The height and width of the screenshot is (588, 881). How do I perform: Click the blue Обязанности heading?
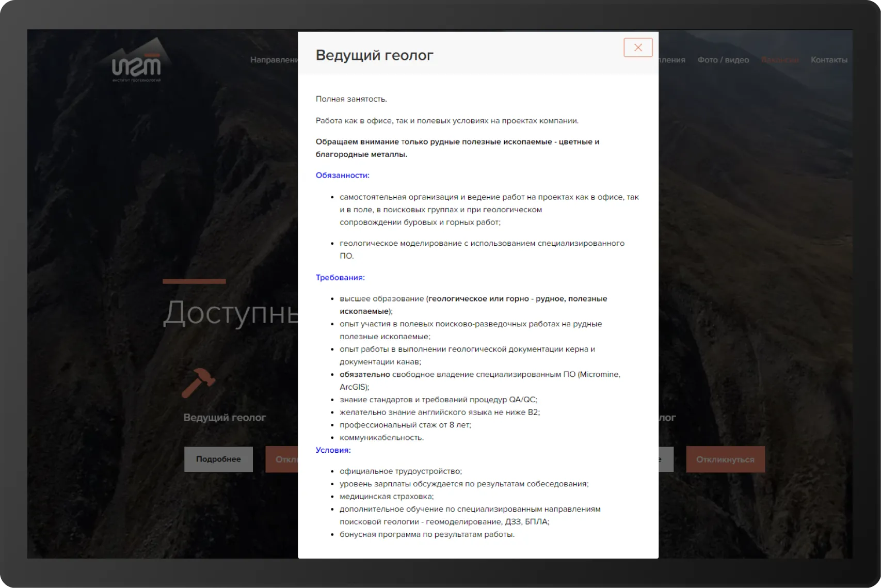click(x=342, y=176)
